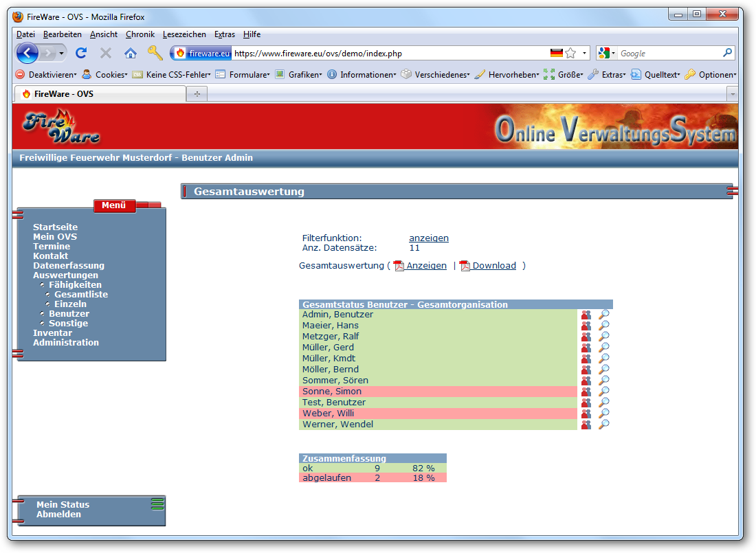Open the Lesezeichen menu
Screen dimensions: 756x553
(184, 34)
